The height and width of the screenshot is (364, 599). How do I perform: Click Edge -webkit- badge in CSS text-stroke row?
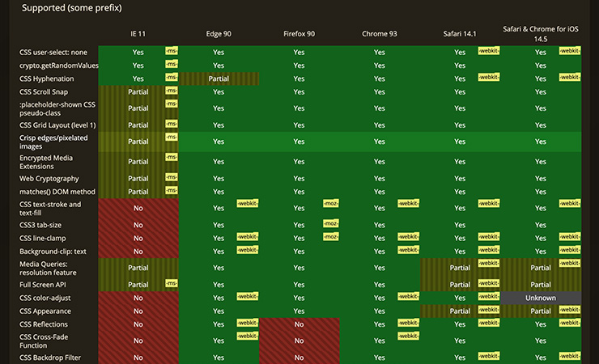pyautogui.click(x=248, y=203)
